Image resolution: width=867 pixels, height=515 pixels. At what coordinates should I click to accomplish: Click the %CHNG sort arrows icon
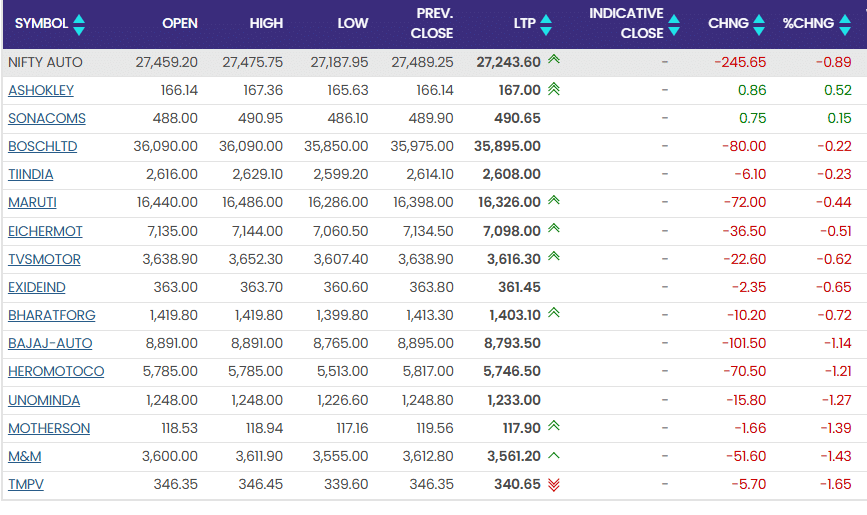pos(845,23)
